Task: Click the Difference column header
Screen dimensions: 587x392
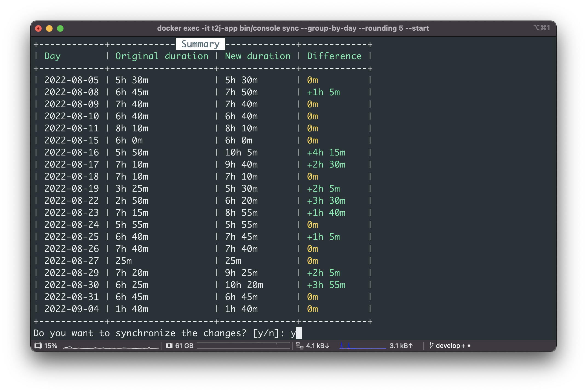Action: [334, 56]
